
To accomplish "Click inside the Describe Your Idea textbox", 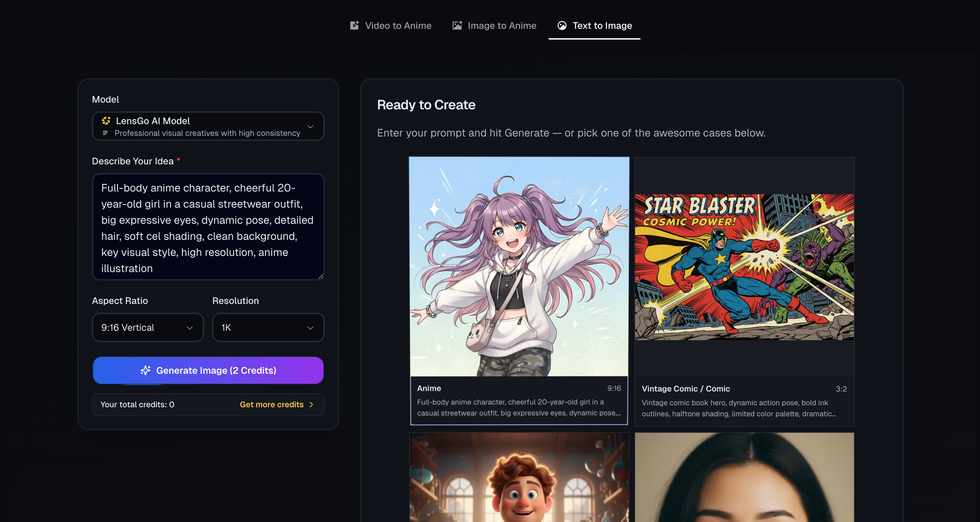I will (x=208, y=227).
